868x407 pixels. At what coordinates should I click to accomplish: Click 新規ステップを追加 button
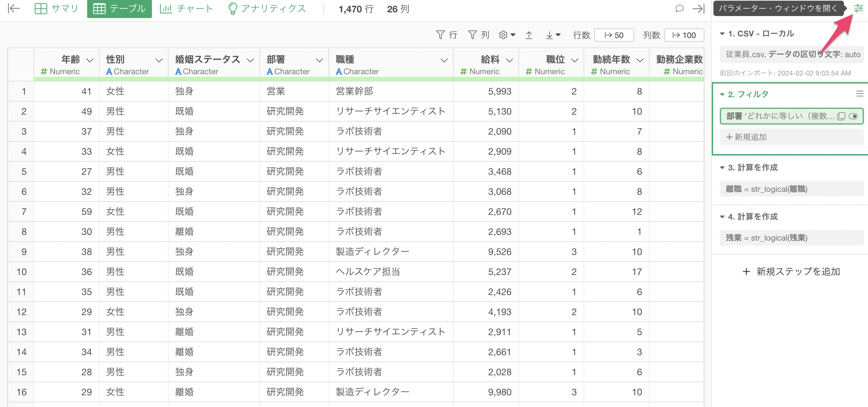(x=791, y=271)
